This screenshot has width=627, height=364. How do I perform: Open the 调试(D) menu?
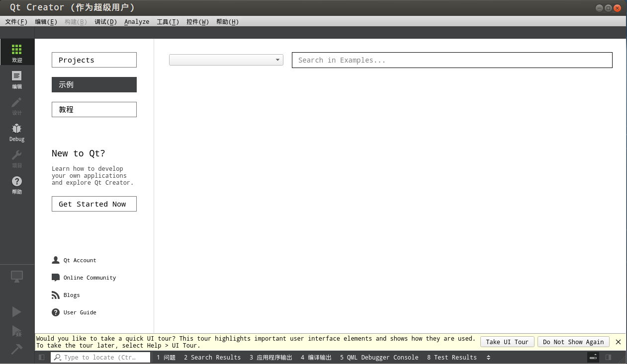click(106, 22)
